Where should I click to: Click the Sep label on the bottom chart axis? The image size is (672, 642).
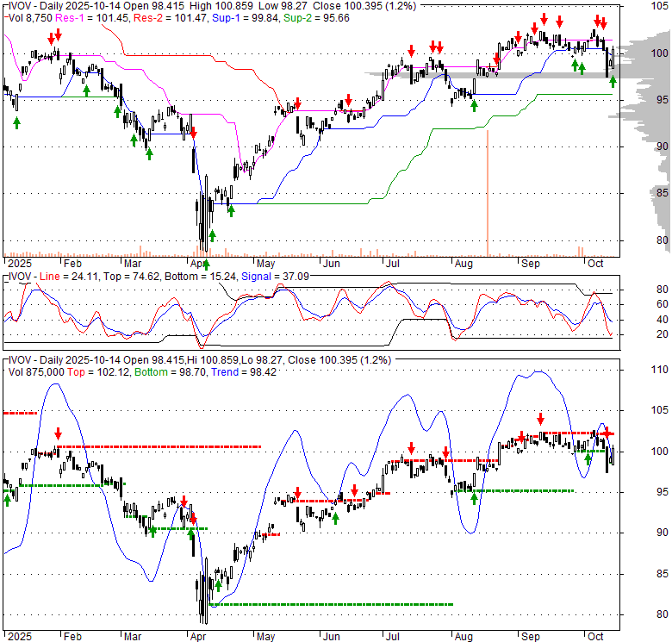pos(529,637)
